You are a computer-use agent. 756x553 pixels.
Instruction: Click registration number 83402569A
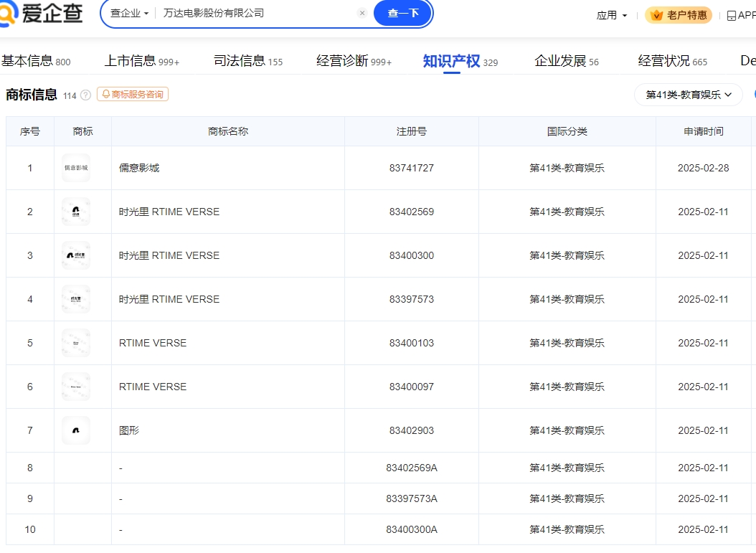pos(411,468)
